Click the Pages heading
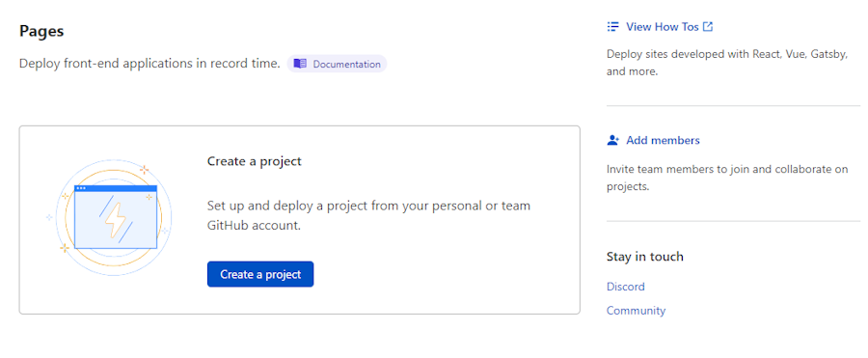Viewport: 868px width, 358px height. 41,31
